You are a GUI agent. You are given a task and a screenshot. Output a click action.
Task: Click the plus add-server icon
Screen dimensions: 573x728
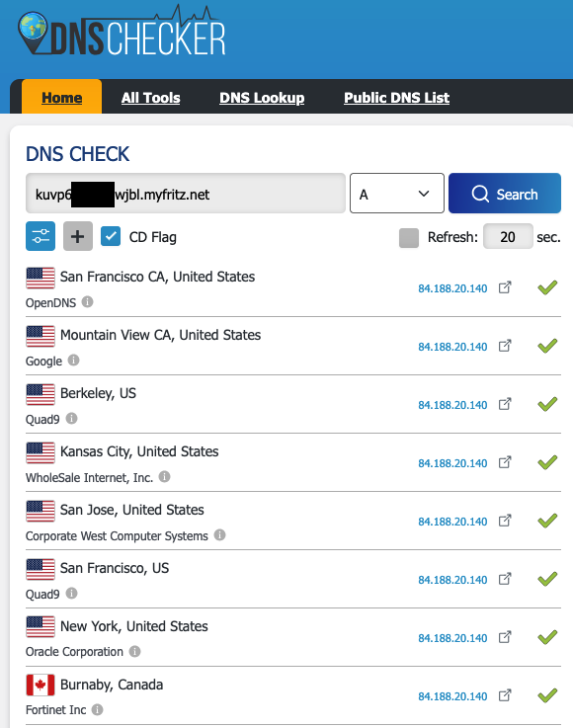(x=77, y=236)
